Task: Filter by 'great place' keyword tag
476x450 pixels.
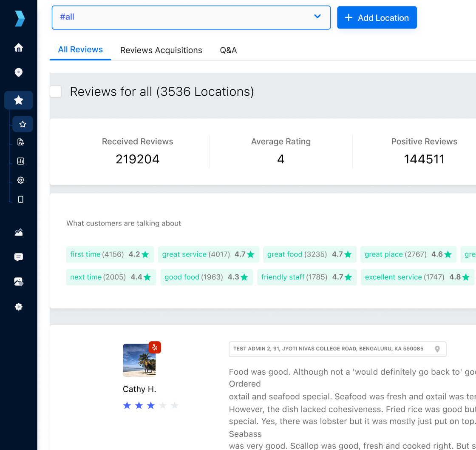Action: [x=408, y=254]
